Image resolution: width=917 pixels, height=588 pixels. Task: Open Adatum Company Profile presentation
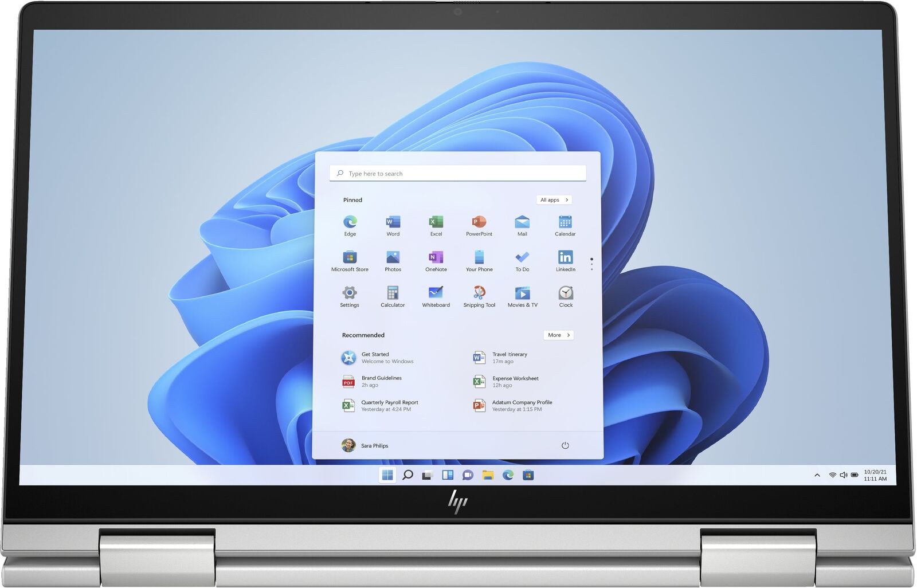(x=513, y=406)
